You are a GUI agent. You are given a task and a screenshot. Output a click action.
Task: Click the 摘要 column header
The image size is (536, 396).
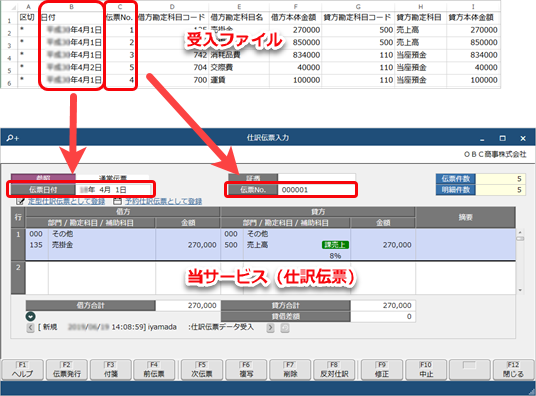(465, 217)
